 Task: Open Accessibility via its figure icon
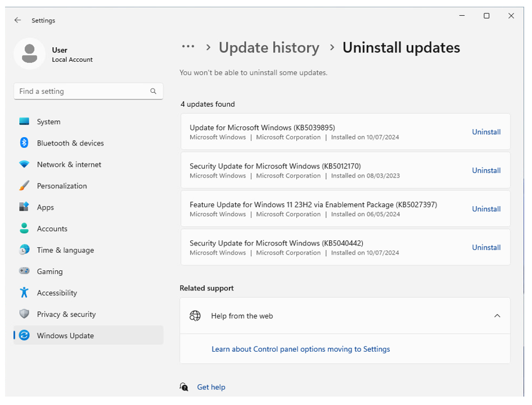pyautogui.click(x=24, y=293)
